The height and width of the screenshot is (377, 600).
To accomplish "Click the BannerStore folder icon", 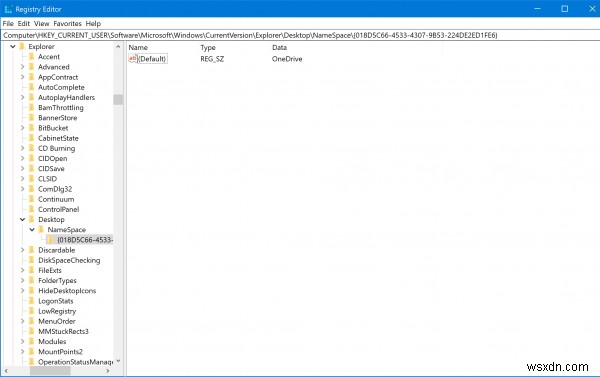I will tap(32, 118).
